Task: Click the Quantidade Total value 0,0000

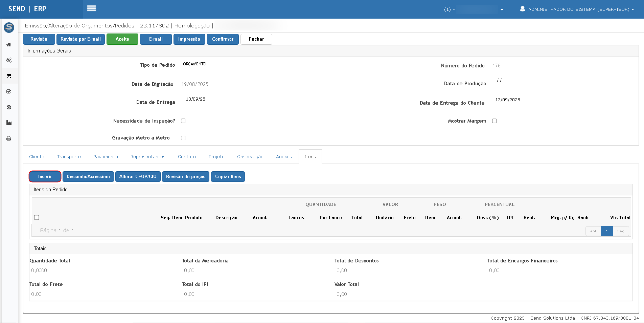Action: click(x=39, y=271)
